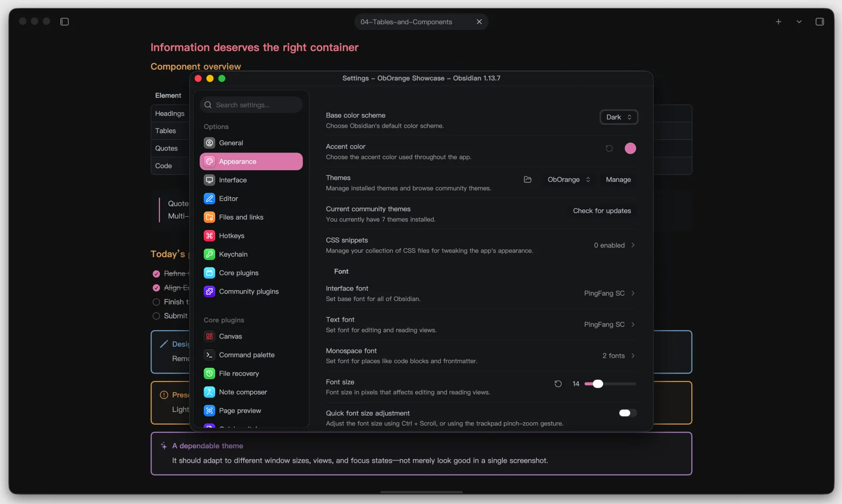Open Keychain settings section

tap(251, 254)
